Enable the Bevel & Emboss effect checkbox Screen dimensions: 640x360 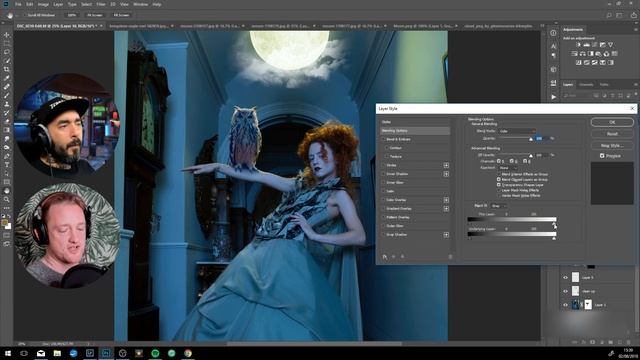(383, 139)
